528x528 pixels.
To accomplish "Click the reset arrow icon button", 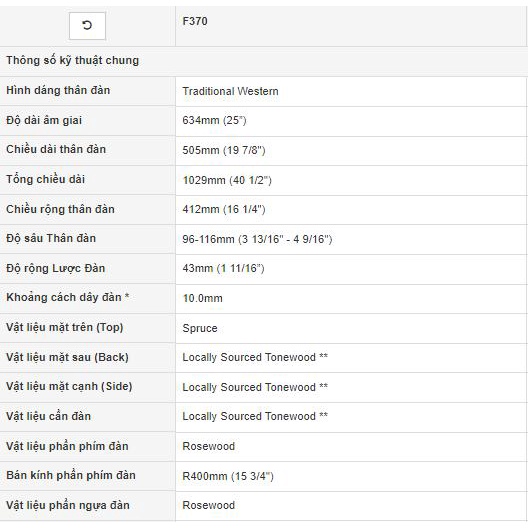I will [x=87, y=26].
